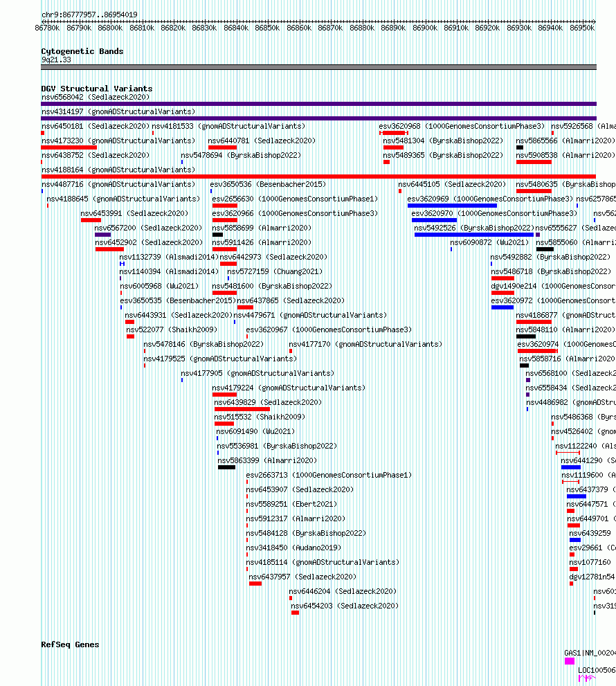Click the dgv1490e214 red variant bar

[x=502, y=293]
